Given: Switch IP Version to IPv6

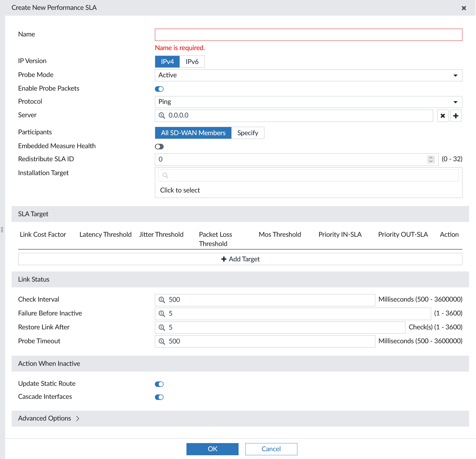Looking at the screenshot, I should coord(192,62).
